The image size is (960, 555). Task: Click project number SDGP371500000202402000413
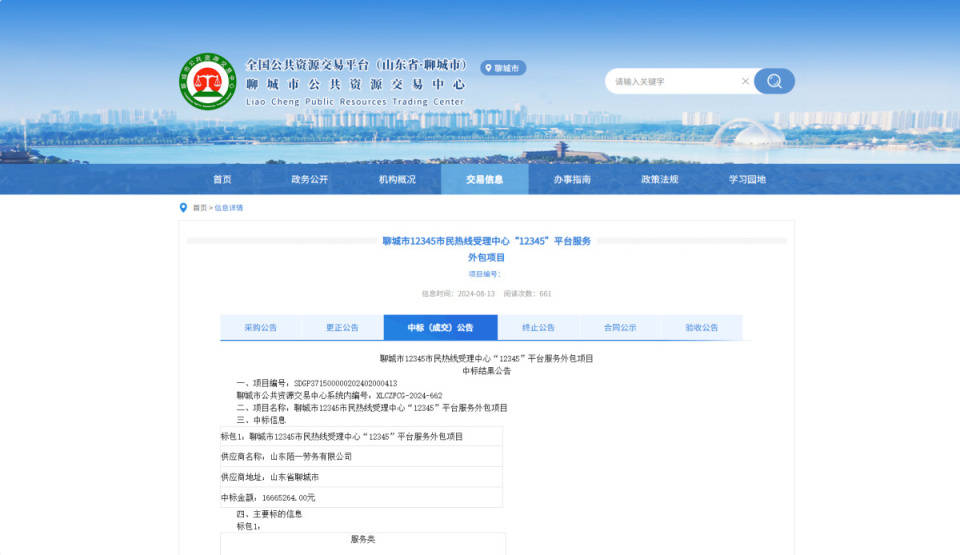pyautogui.click(x=345, y=383)
